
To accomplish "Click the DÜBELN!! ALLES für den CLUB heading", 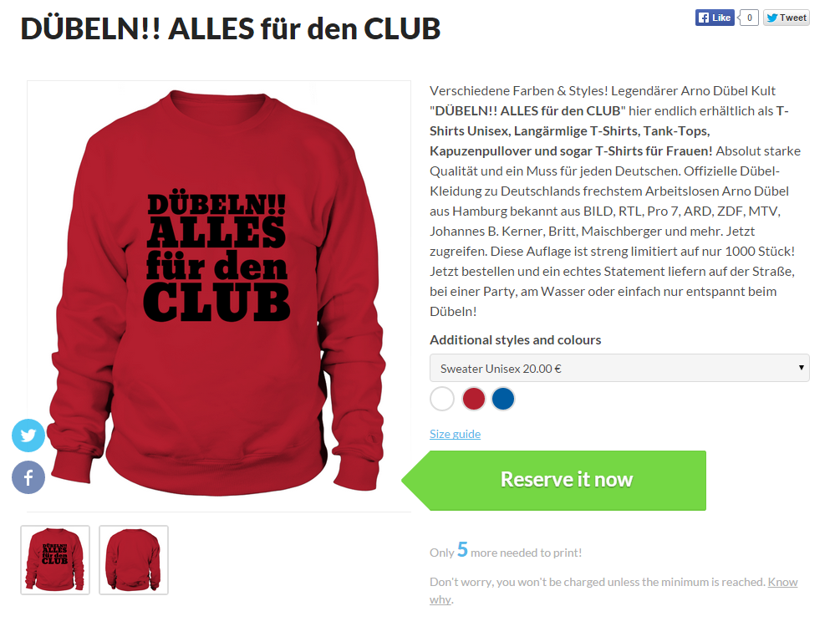I will pos(231,29).
